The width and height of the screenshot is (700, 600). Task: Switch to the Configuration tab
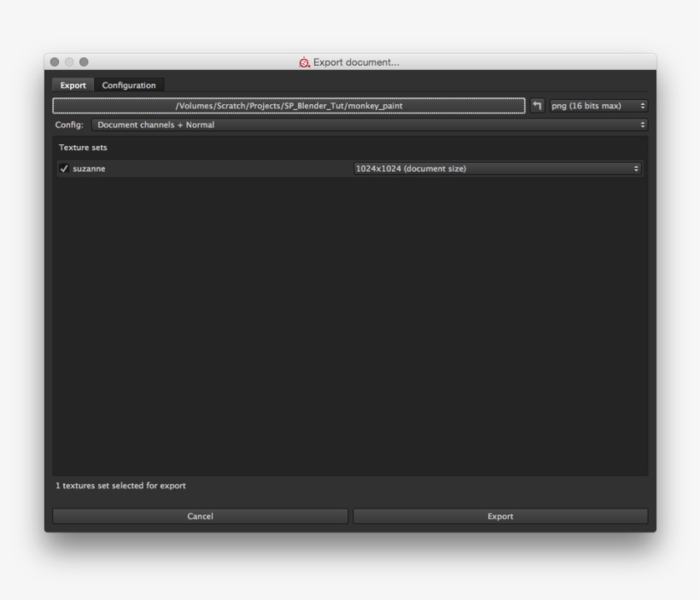130,84
